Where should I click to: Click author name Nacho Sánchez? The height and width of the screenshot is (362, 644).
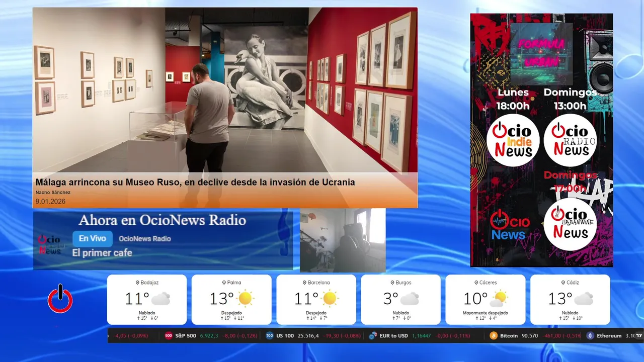click(53, 193)
